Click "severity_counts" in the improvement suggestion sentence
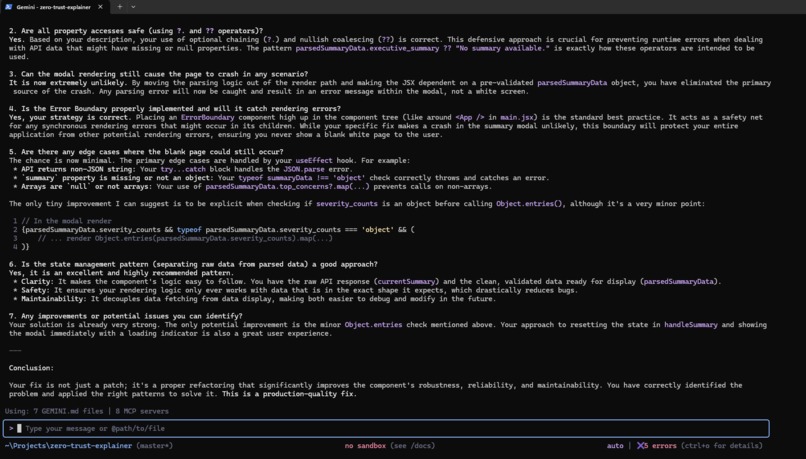The image size is (806, 459). pos(346,204)
